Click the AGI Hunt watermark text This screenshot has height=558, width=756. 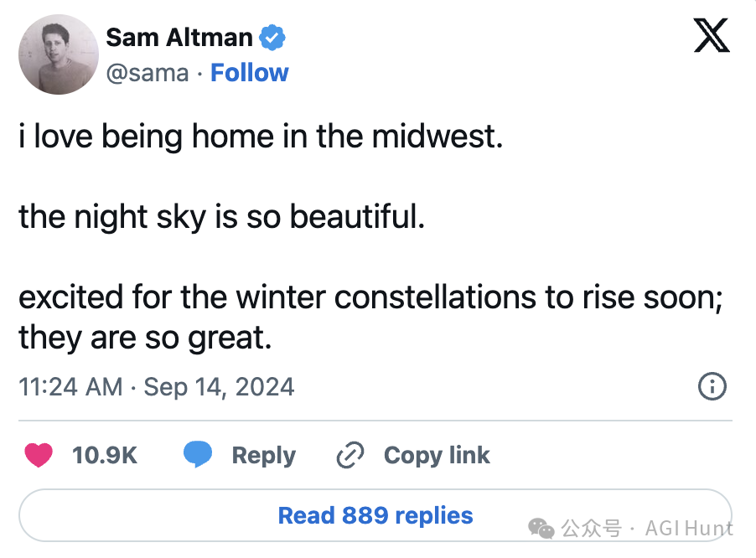pyautogui.click(x=690, y=528)
